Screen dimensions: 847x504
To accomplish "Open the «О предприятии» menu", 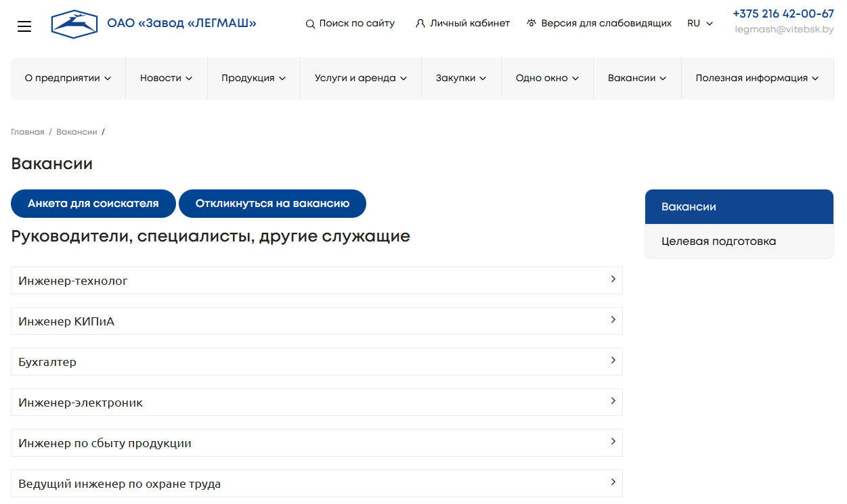I will click(x=68, y=78).
